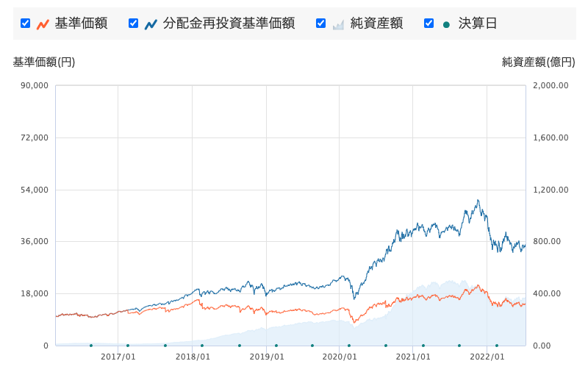Click the 基準価額(円) left axis title
The height and width of the screenshot is (386, 588).
point(44,62)
